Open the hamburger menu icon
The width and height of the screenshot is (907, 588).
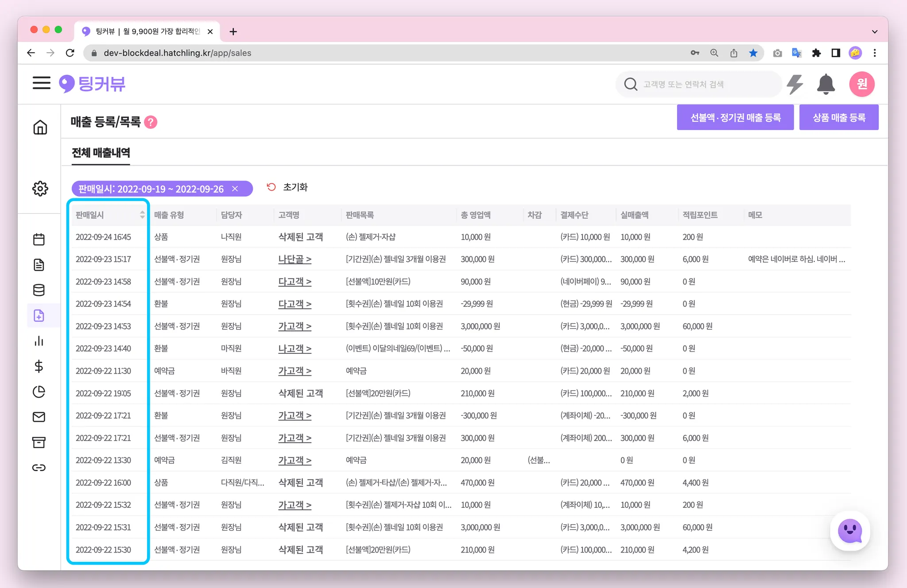coord(41,83)
